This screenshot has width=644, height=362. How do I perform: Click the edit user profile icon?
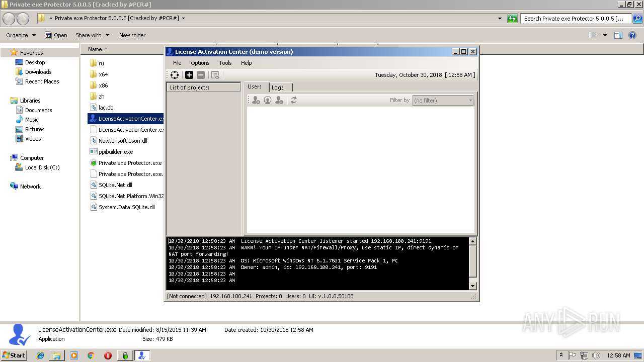268,100
